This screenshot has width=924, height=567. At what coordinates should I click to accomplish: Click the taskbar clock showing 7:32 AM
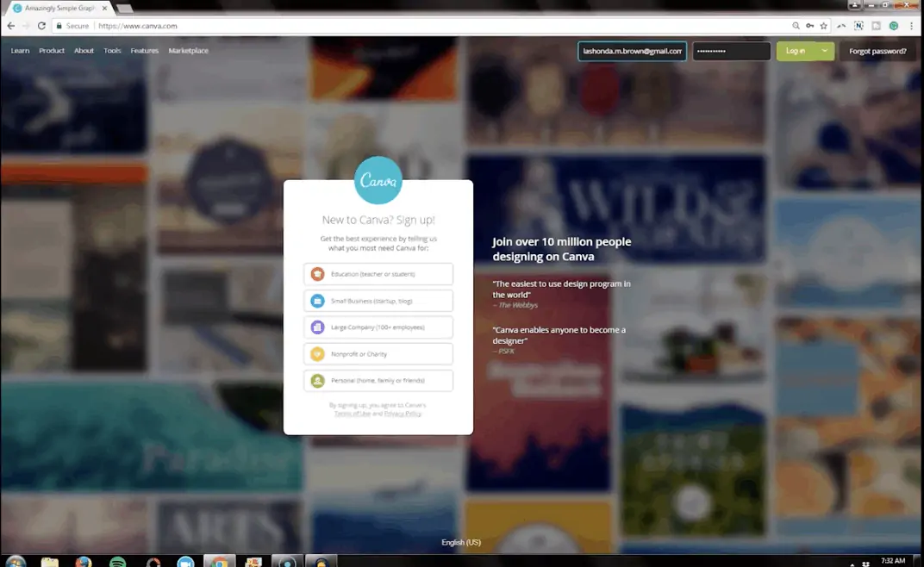coord(893,560)
